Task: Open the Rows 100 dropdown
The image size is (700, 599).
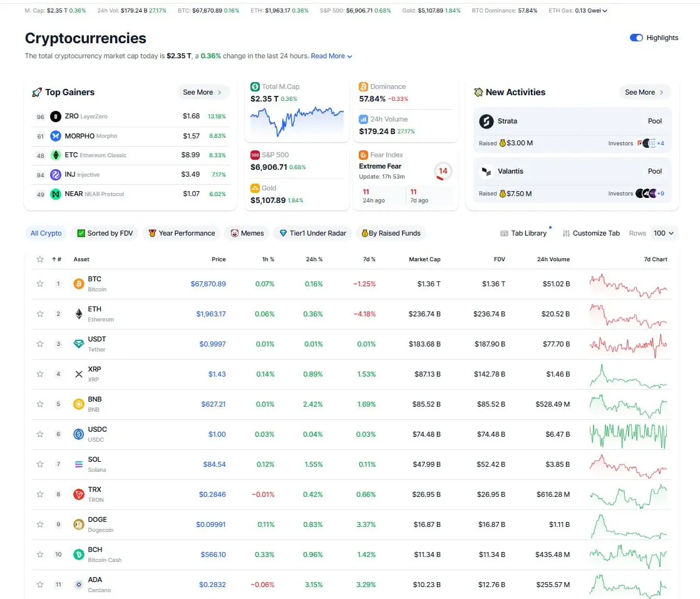Action: [664, 233]
